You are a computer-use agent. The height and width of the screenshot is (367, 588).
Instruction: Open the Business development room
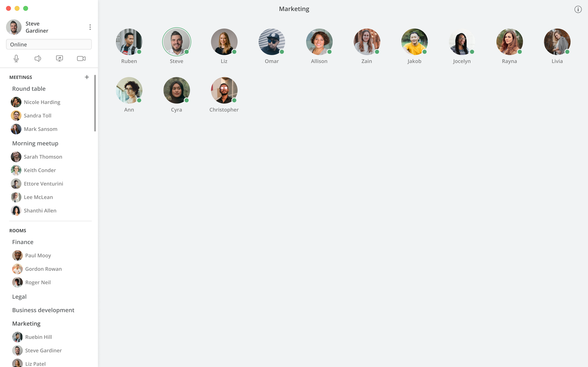pos(43,310)
